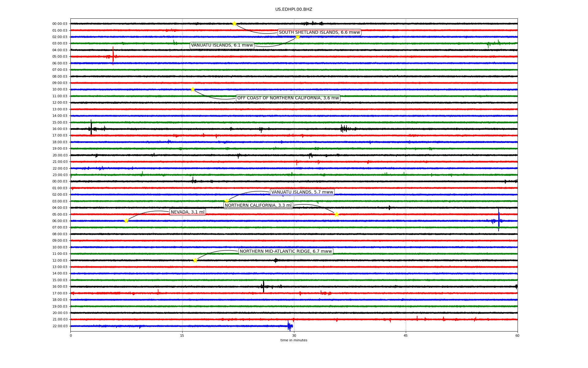Click the Nevada 3.1 ml star marker
The width and height of the screenshot is (588, 368).
coord(126,221)
